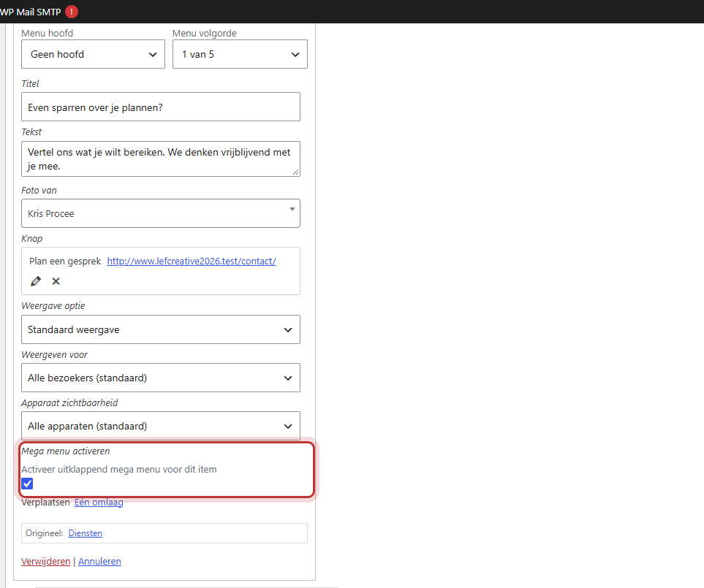Open the original Diensten link
Viewport: 704px width, 588px height.
pos(86,533)
